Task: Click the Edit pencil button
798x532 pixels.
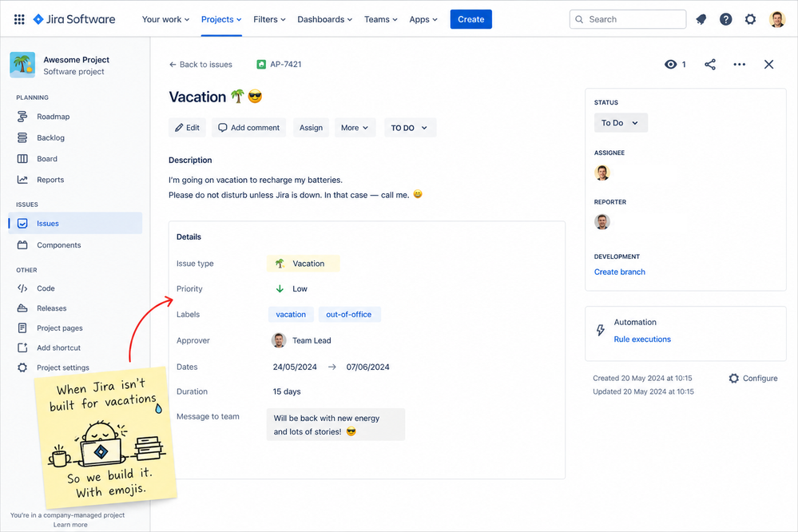Action: point(187,128)
